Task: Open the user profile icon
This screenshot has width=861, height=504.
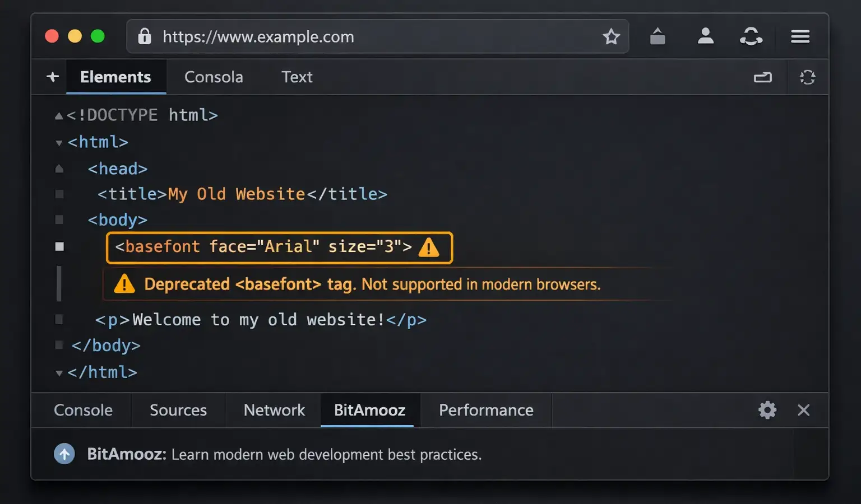Action: [x=706, y=36]
